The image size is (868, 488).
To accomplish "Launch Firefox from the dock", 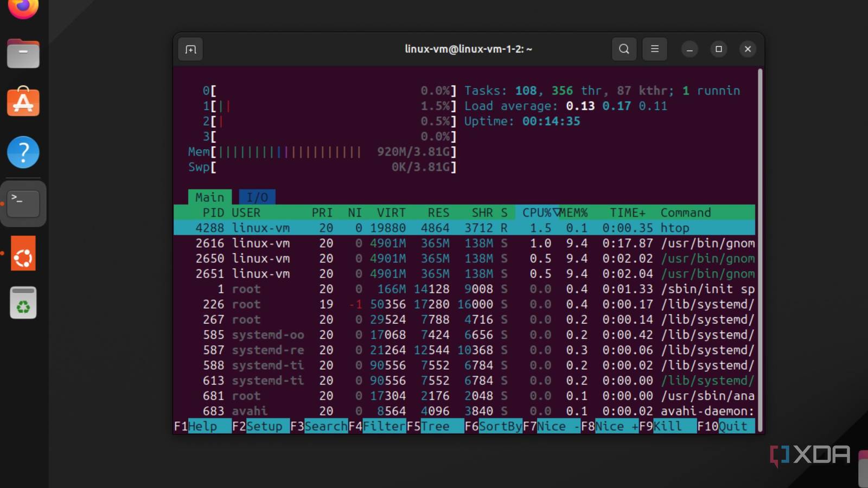I will (23, 8).
